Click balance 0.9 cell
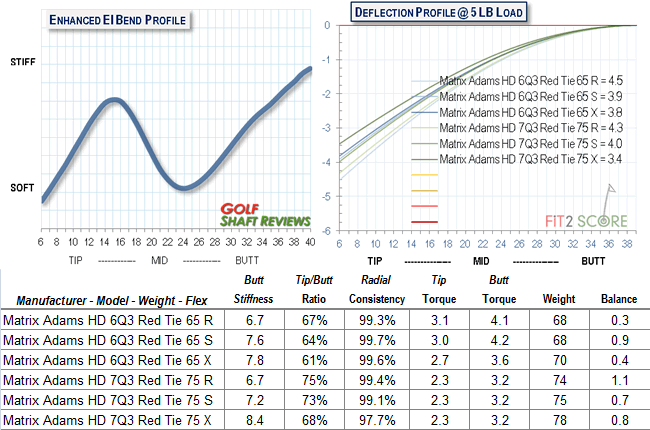 click(x=620, y=340)
